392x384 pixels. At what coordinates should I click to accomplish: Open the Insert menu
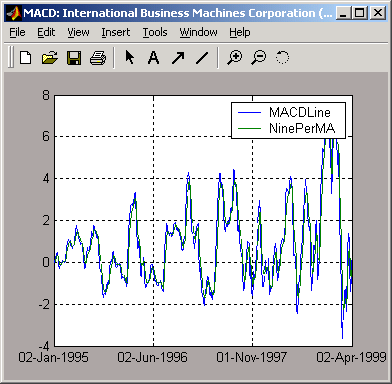(116, 32)
